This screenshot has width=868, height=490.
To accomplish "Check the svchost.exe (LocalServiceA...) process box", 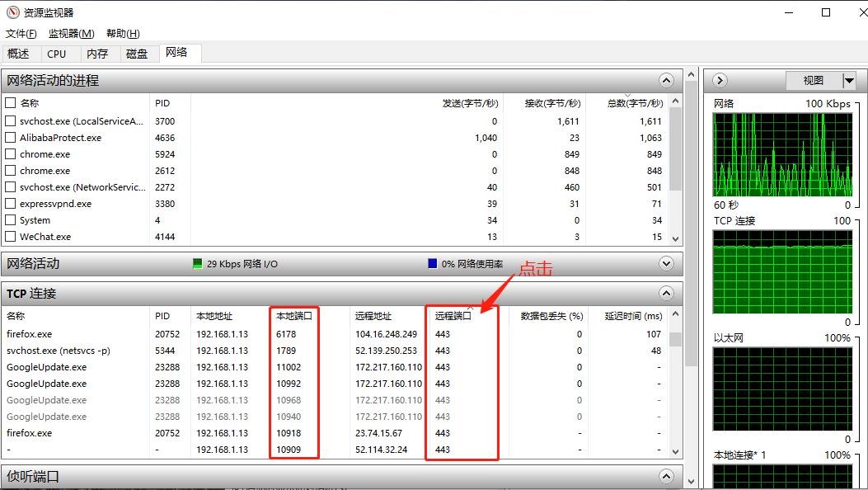I will [10, 120].
